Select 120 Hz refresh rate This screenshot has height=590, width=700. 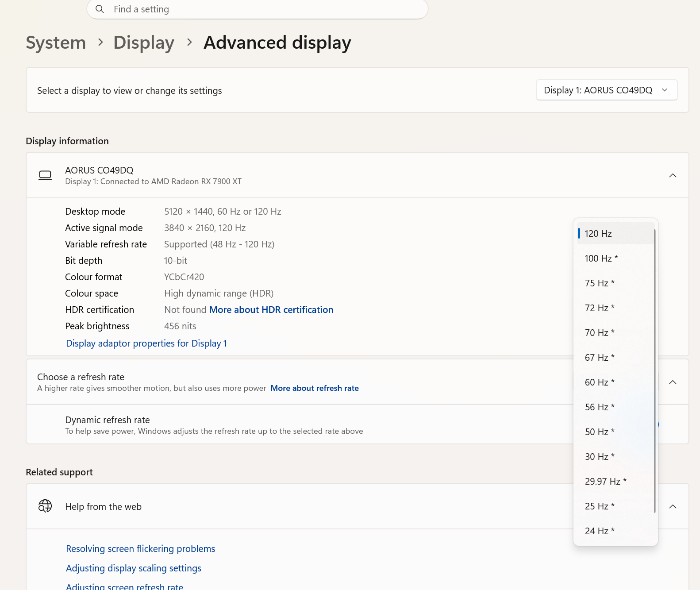click(615, 233)
